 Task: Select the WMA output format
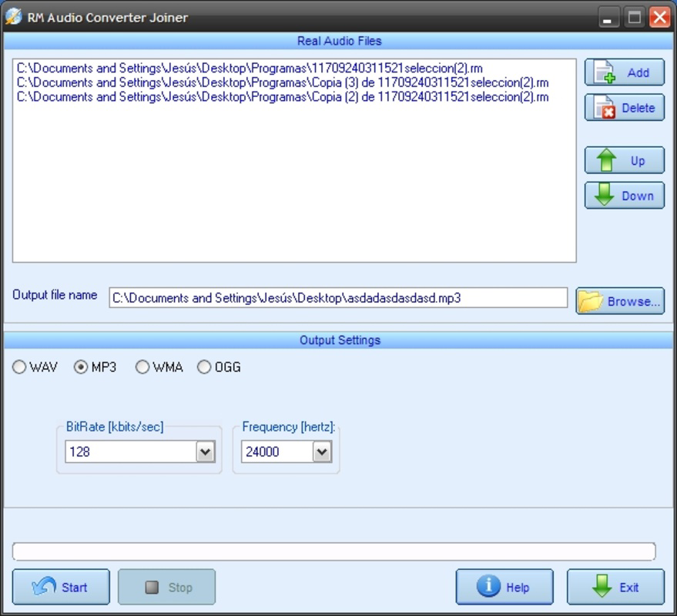click(159, 367)
